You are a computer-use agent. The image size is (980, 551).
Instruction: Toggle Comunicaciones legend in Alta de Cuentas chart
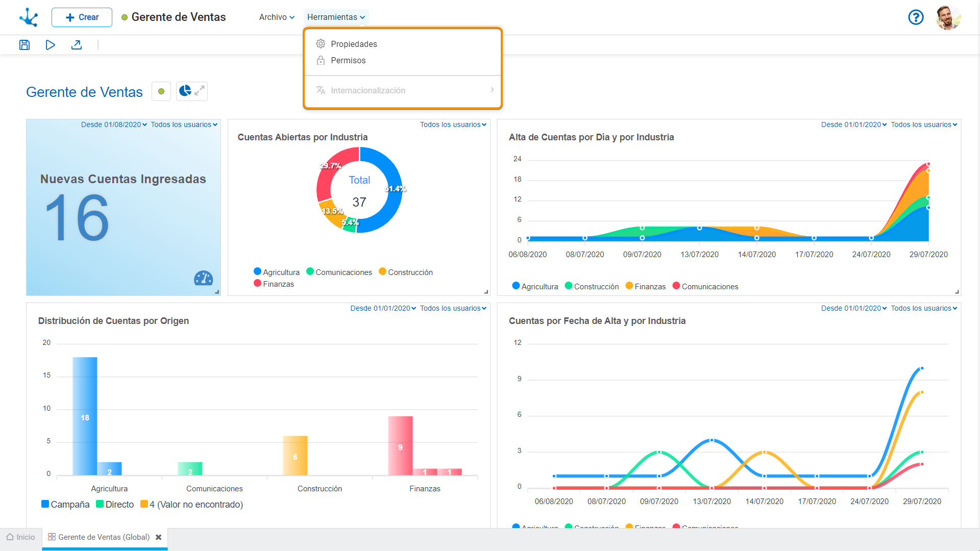point(705,286)
